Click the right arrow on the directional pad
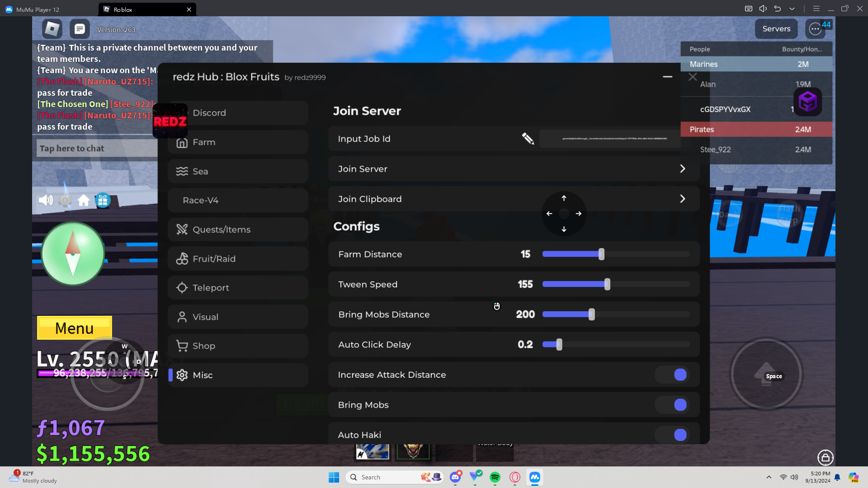Image resolution: width=868 pixels, height=488 pixels. [x=579, y=214]
